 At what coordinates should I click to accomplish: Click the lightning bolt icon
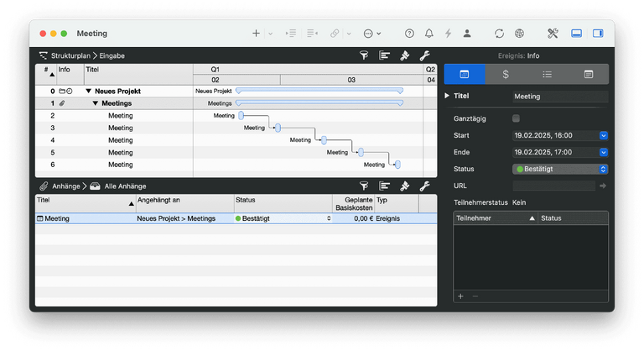click(x=448, y=34)
